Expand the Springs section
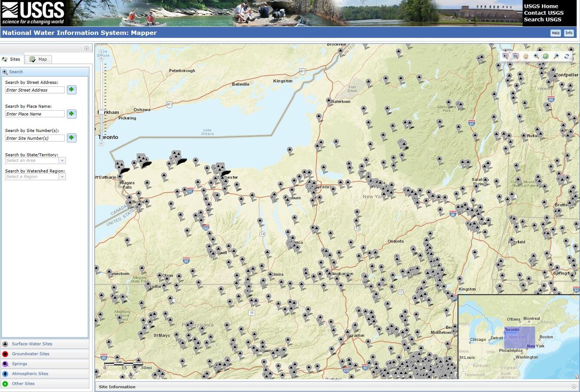 tap(45, 364)
